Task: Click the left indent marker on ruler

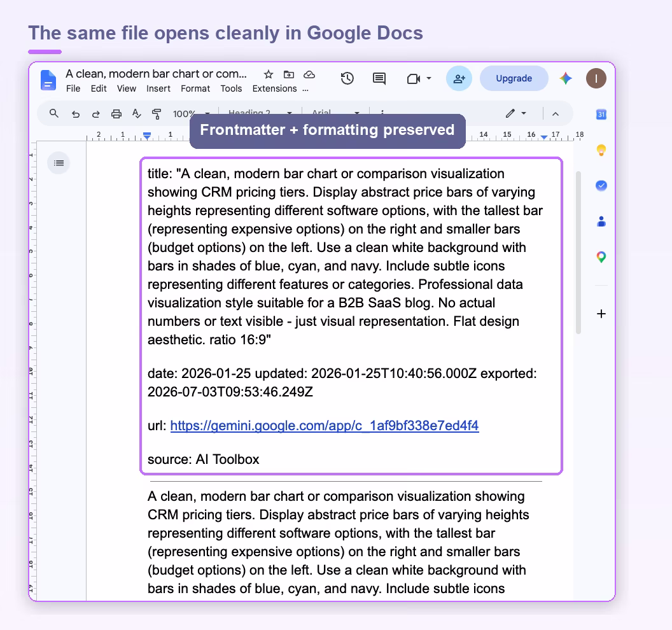Action: tap(147, 136)
